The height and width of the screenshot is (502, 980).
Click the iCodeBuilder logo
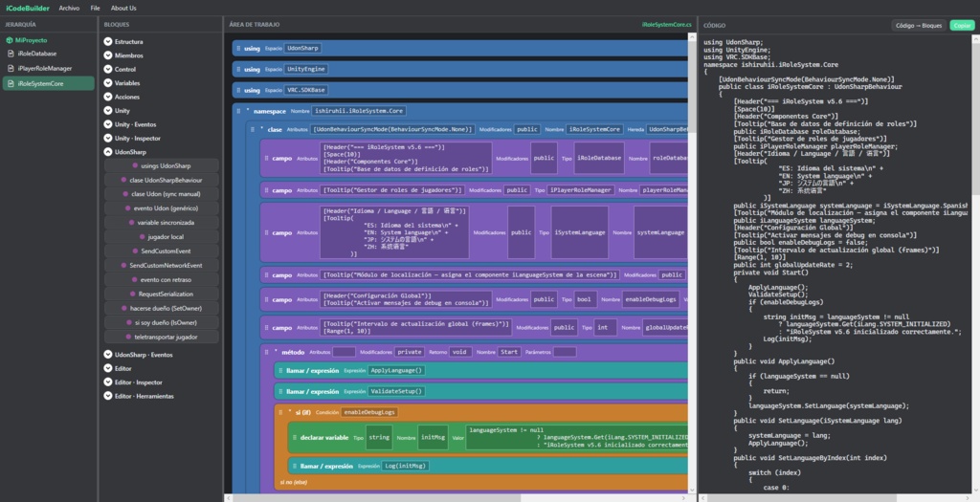pos(28,8)
